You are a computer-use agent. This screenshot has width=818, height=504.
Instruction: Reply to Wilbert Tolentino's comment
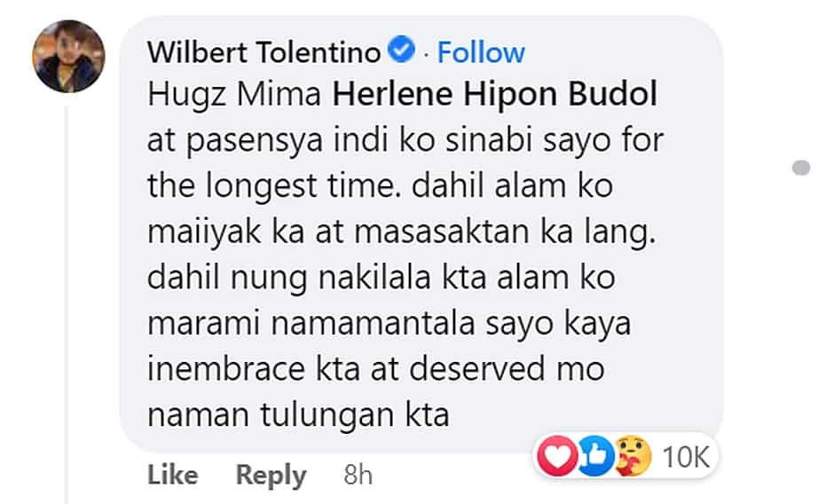point(271,476)
